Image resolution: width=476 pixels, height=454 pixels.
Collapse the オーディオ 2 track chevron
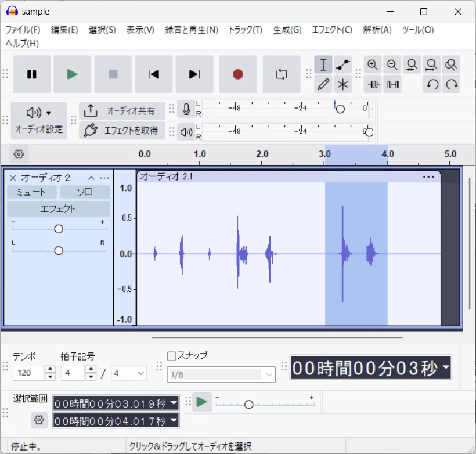(x=91, y=178)
